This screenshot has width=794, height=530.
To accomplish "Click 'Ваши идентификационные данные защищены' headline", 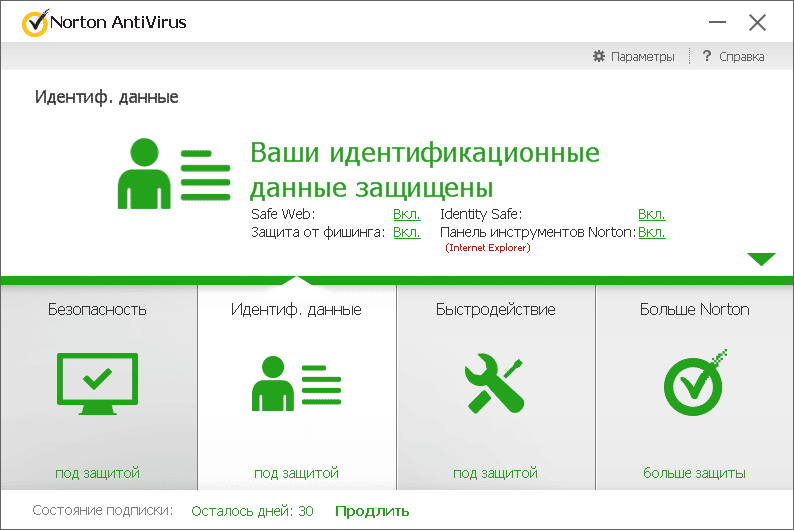I will pyautogui.click(x=425, y=170).
